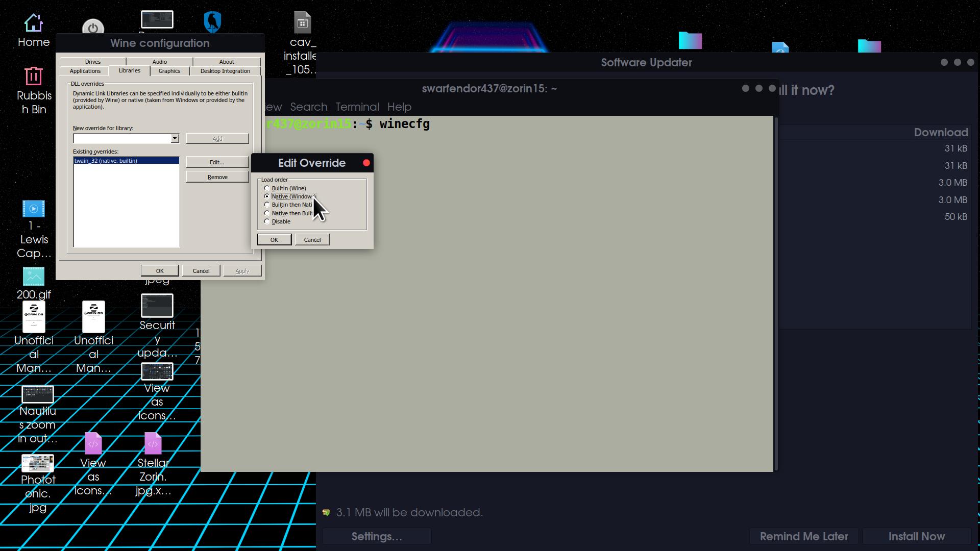Switch to the Drives tab

[x=93, y=62]
